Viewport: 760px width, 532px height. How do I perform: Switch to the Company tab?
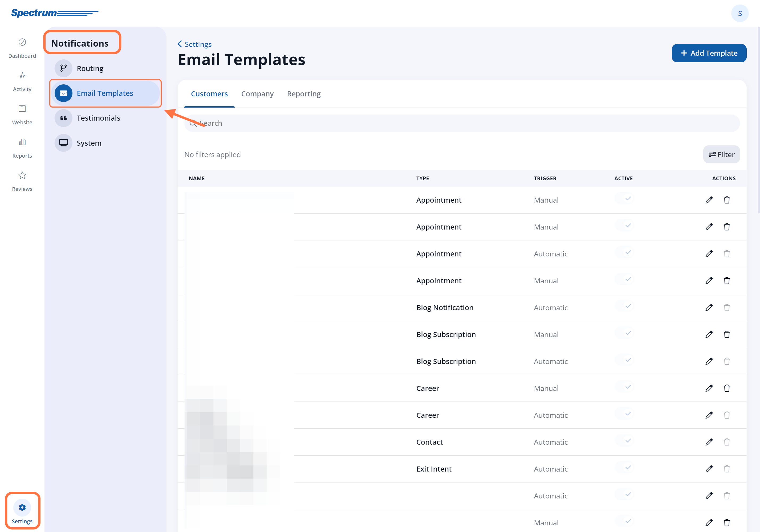(258, 94)
